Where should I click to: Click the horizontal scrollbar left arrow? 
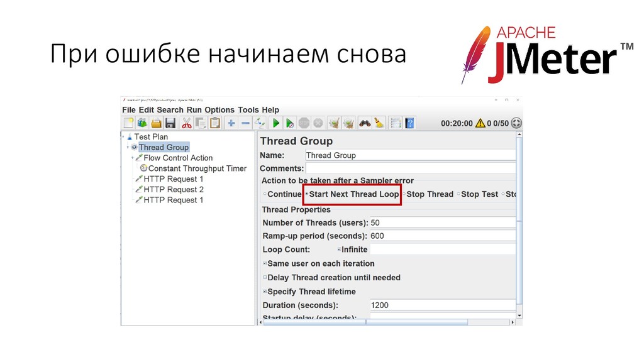[260, 322]
